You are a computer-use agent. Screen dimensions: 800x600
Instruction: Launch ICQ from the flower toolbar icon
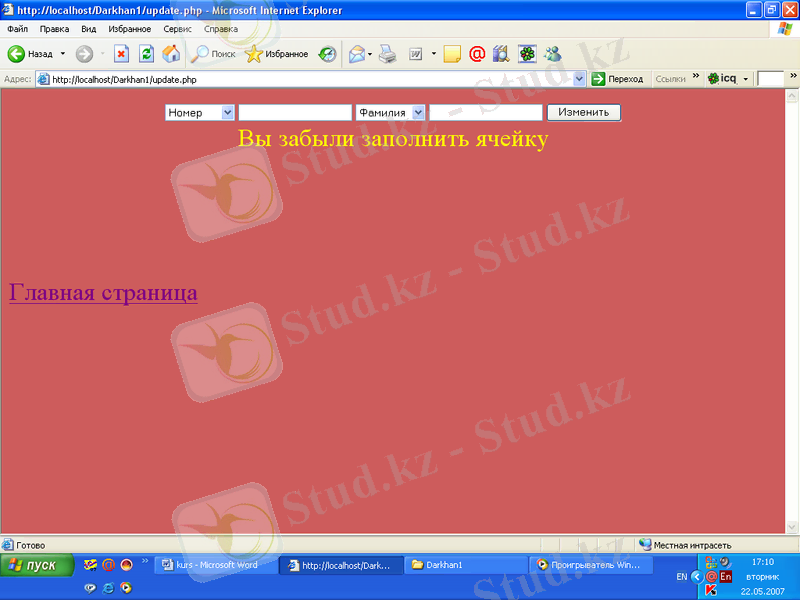pyautogui.click(x=527, y=54)
